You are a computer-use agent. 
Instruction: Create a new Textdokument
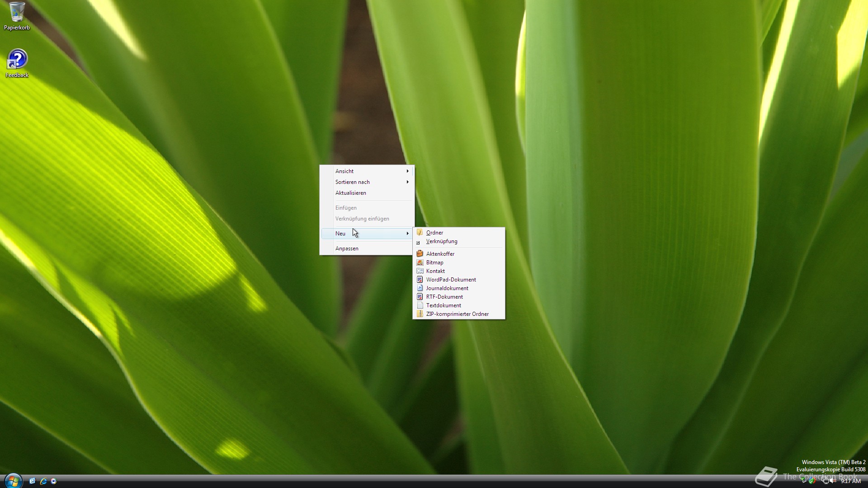point(443,305)
